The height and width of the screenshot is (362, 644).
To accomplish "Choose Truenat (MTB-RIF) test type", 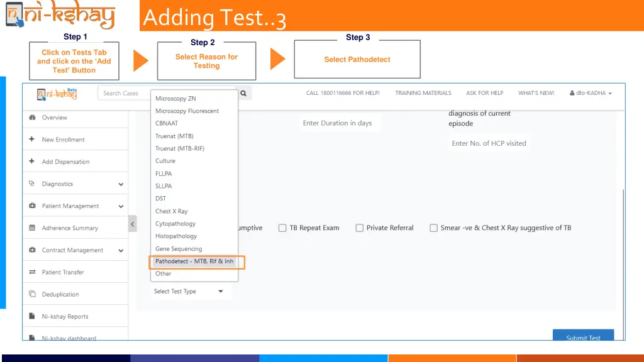I will 179,148.
